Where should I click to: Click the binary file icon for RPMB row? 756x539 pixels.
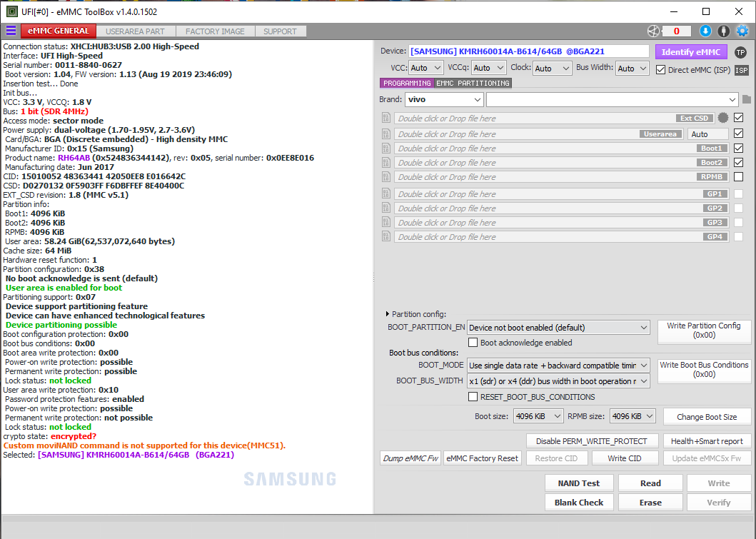[x=385, y=177]
